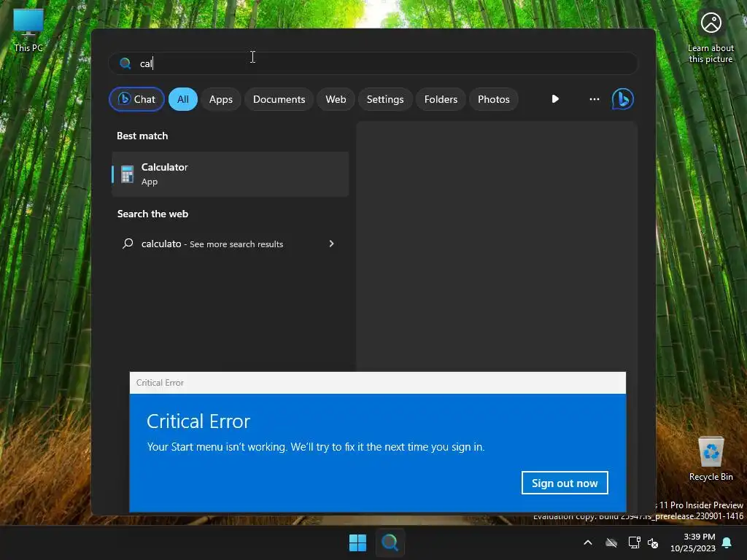This screenshot has width=747, height=560.
Task: Select the All filter tab
Action: pyautogui.click(x=183, y=99)
